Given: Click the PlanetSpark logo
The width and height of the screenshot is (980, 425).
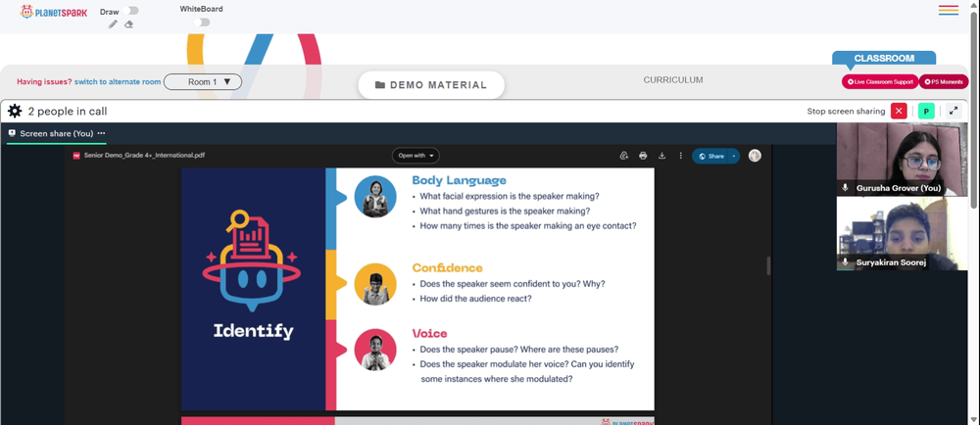Looking at the screenshot, I should [54, 12].
